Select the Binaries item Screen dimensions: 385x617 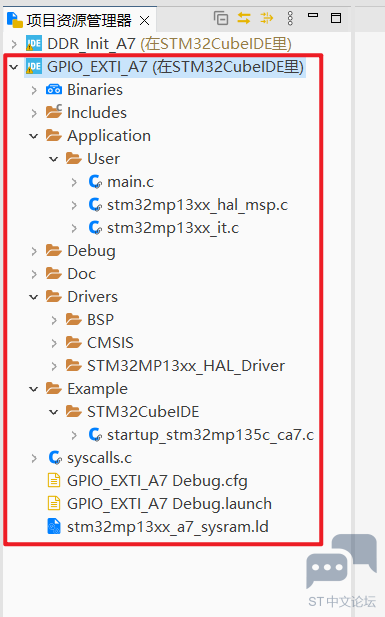click(95, 90)
